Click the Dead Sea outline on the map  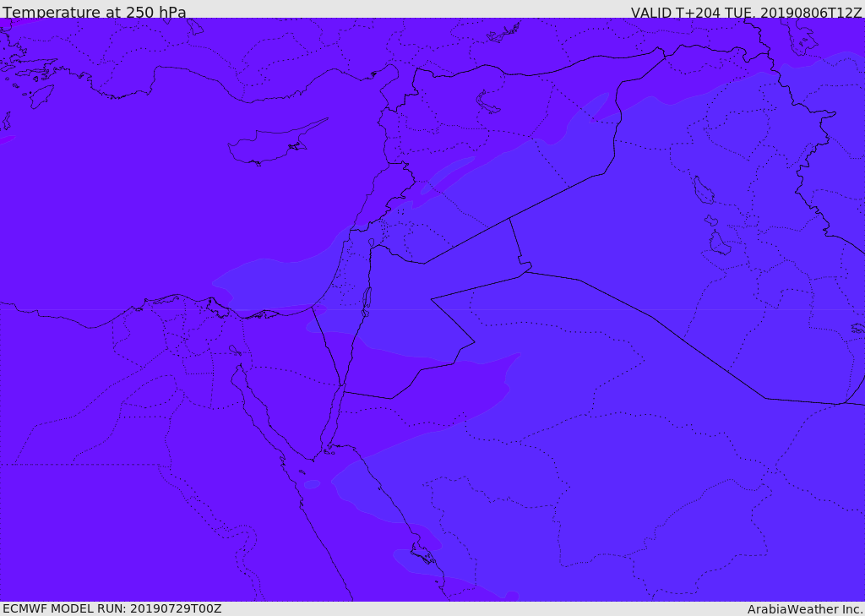[367, 302]
